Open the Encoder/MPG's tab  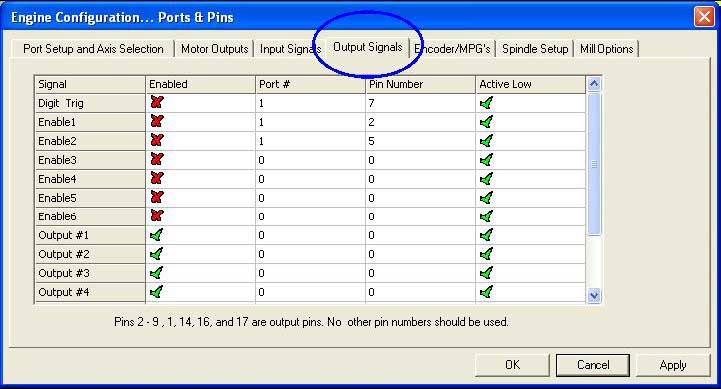[452, 49]
